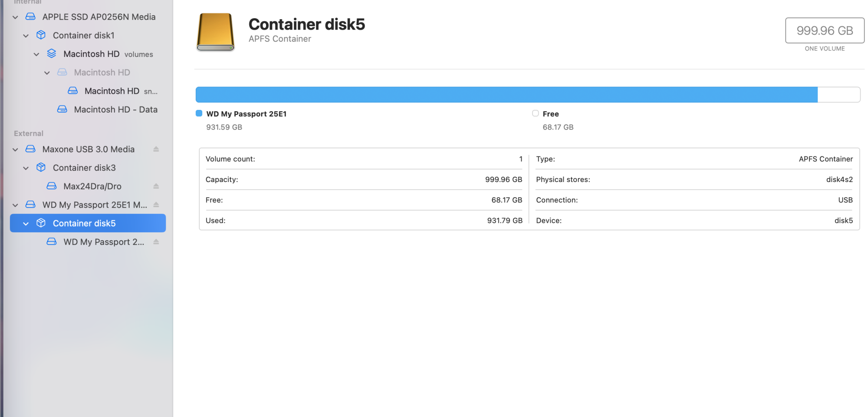Click the Volume count: label
Screen dimensions: 868x417
click(230, 159)
